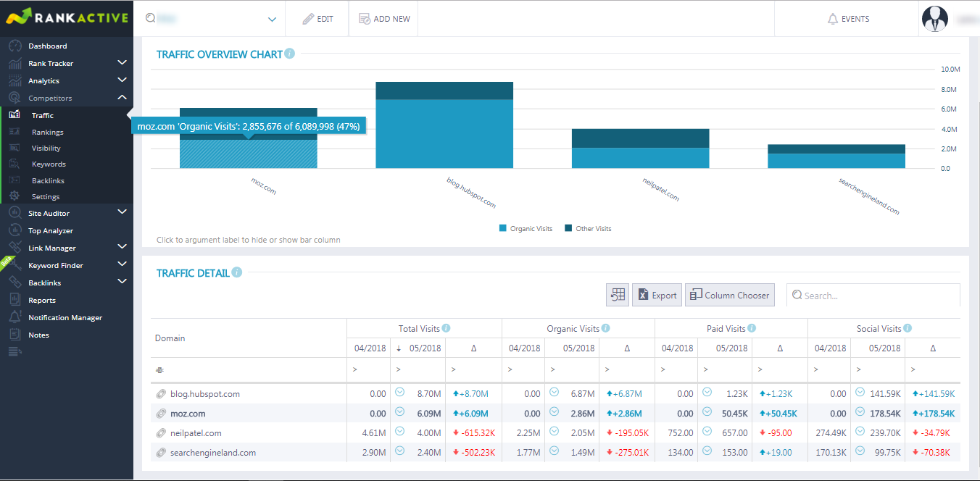Viewport: 980px width, 481px height.
Task: Open neilpatel.com link icon
Action: tap(162, 433)
